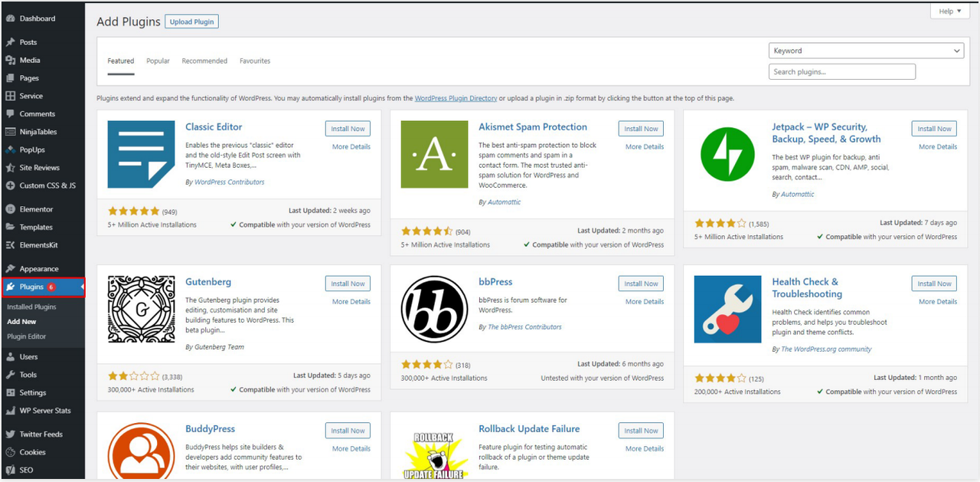Viewport: 980px width, 482px height.
Task: Open More Details for Gutenberg
Action: [x=351, y=302]
